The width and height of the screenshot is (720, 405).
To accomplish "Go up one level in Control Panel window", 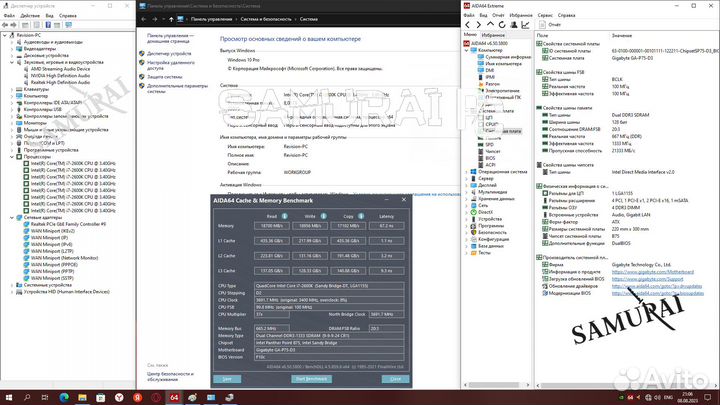I will point(171,19).
